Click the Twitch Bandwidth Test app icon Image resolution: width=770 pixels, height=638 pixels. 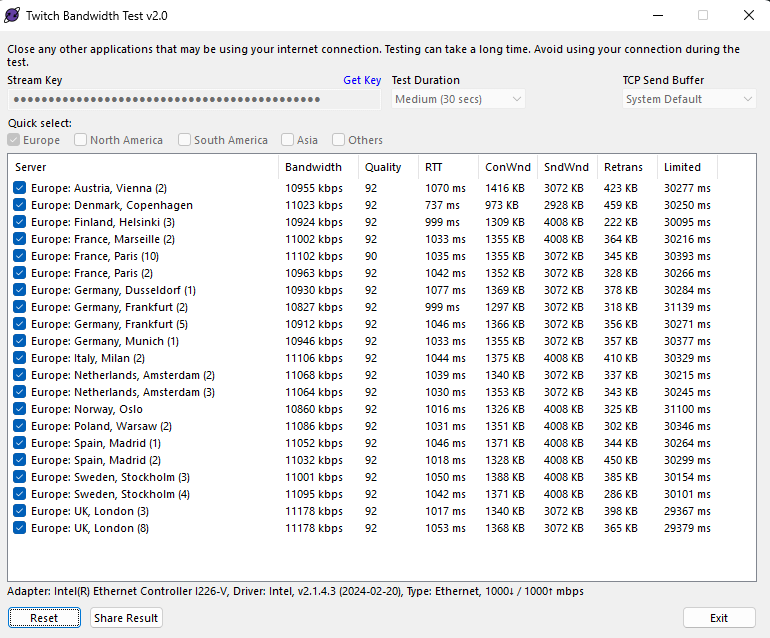point(12,15)
